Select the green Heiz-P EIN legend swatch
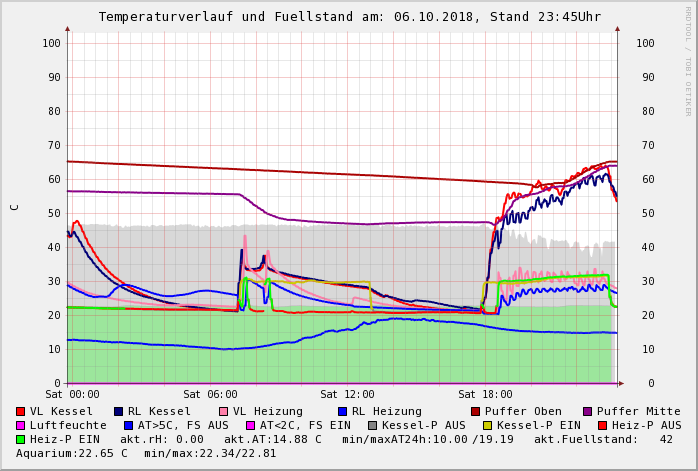 point(21,439)
